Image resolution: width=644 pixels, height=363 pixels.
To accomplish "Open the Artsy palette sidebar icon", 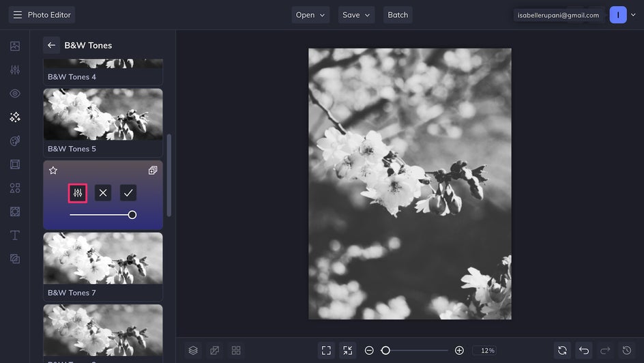I will (x=15, y=141).
